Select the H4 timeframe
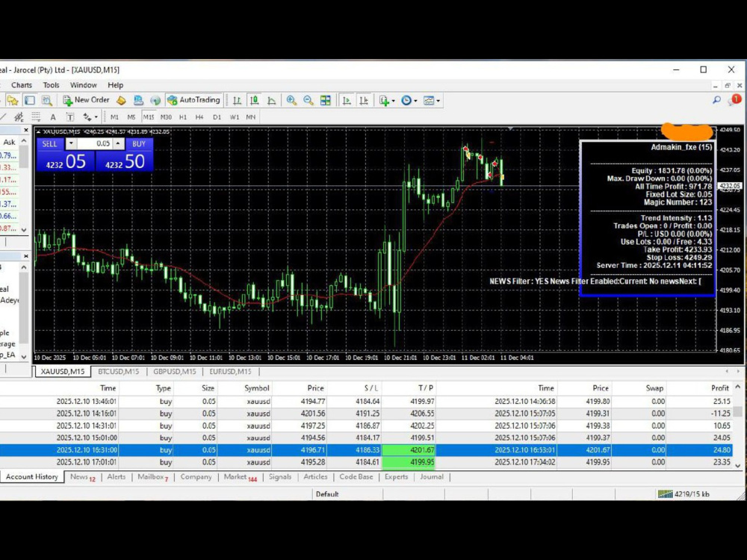The width and height of the screenshot is (747, 560). point(199,117)
